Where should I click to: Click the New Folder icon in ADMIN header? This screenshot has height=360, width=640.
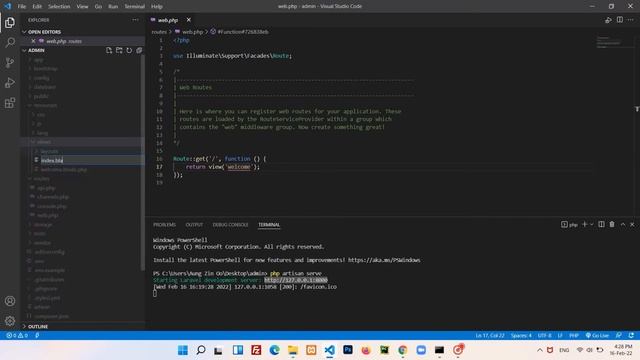(119, 50)
